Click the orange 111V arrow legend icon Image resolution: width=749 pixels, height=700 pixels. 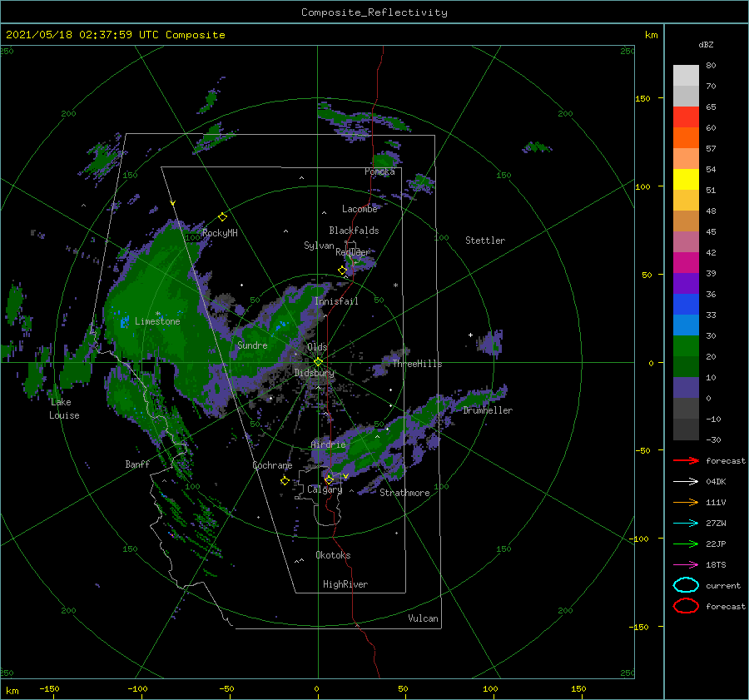tap(686, 502)
